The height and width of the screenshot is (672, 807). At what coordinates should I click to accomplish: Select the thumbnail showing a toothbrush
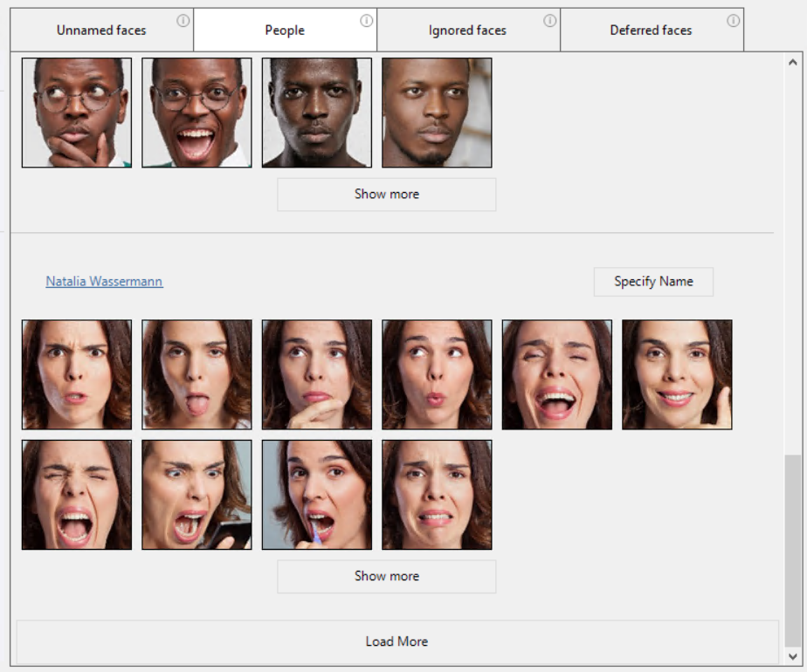point(316,495)
